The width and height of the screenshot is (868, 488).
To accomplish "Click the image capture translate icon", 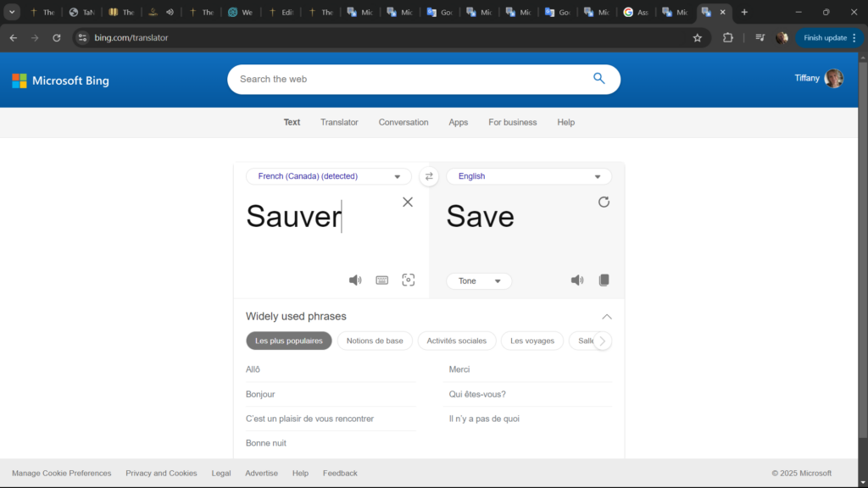I will tap(409, 280).
